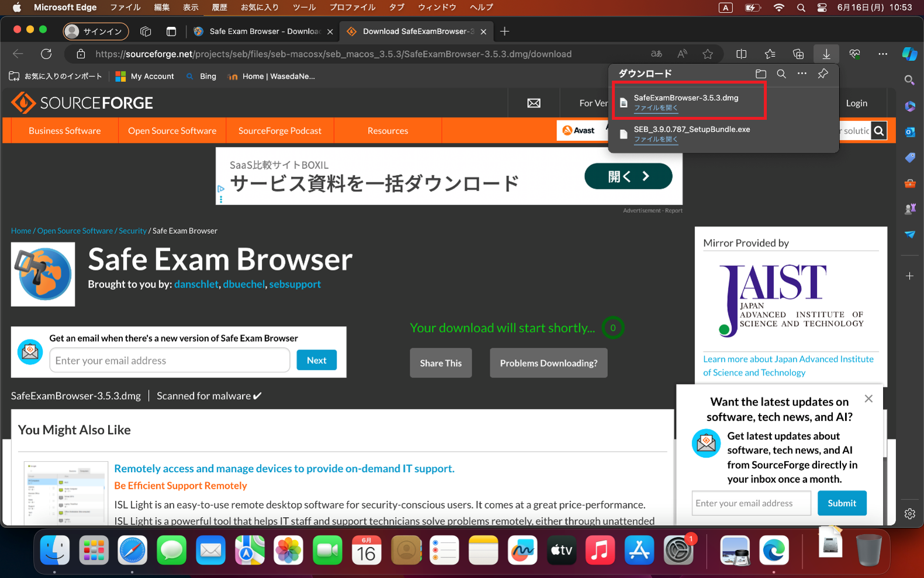924x578 pixels.
Task: Open Learn more about Japan Advanced Institute link
Action: [788, 366]
